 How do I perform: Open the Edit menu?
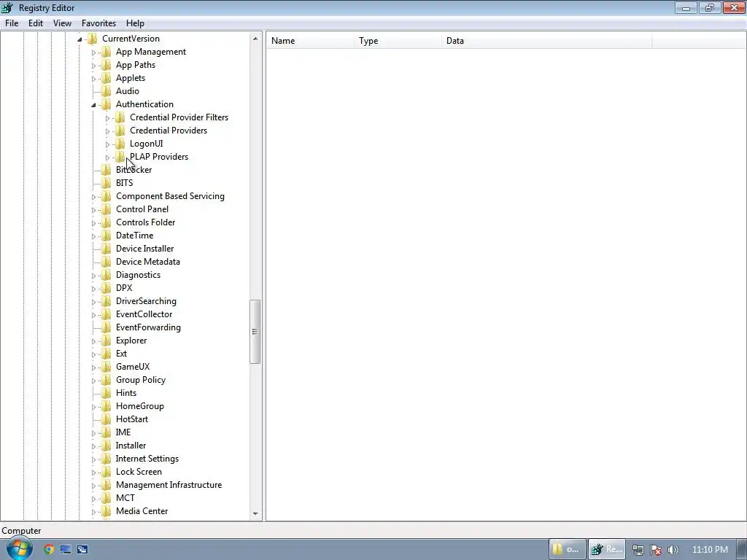(x=36, y=23)
